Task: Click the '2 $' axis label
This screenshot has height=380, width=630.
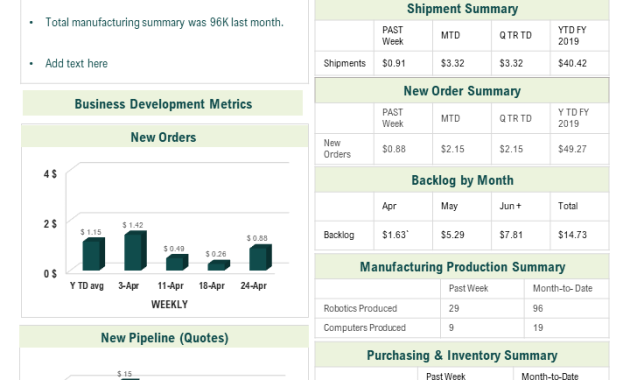Action: (x=50, y=224)
